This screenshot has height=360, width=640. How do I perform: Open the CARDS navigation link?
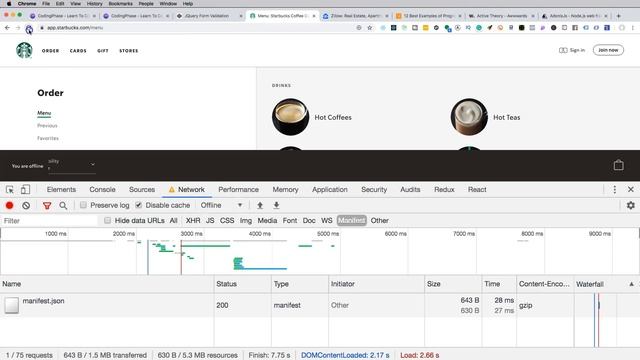[78, 51]
